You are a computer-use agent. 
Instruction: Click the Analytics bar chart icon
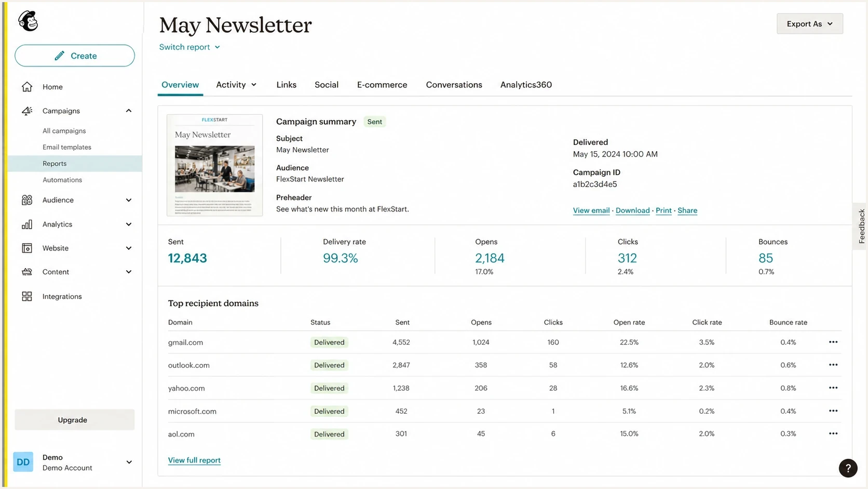tap(27, 224)
